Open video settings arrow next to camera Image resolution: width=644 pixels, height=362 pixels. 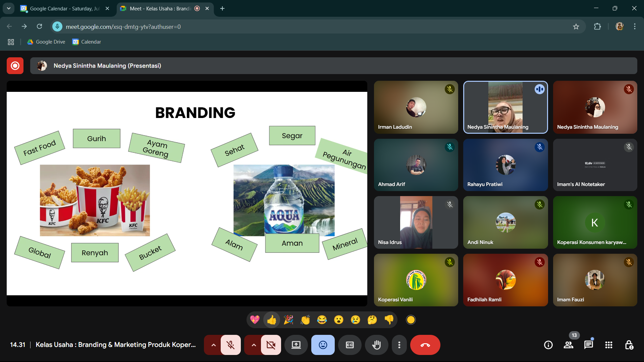tap(254, 345)
